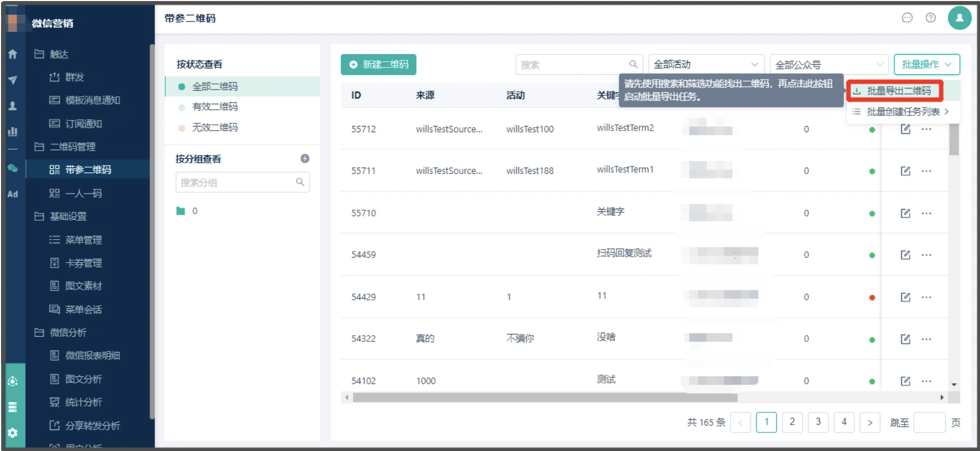
Task: Click the add group plus icon
Action: [305, 159]
